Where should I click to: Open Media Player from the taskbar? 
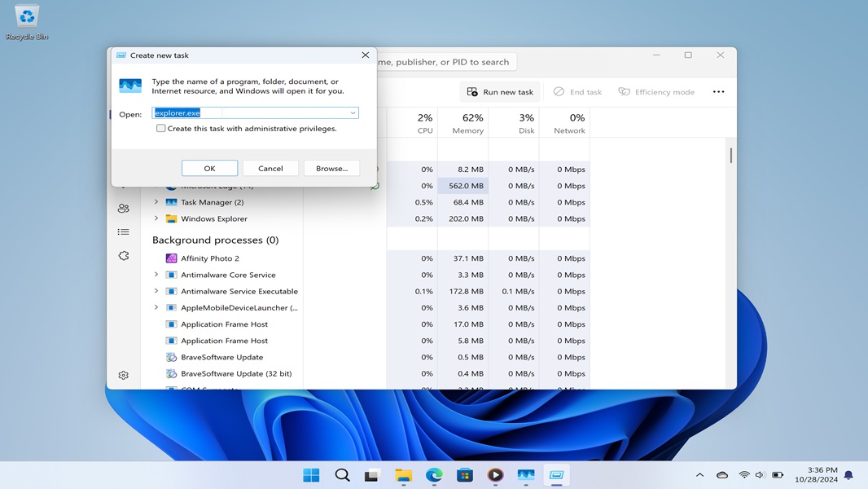495,474
